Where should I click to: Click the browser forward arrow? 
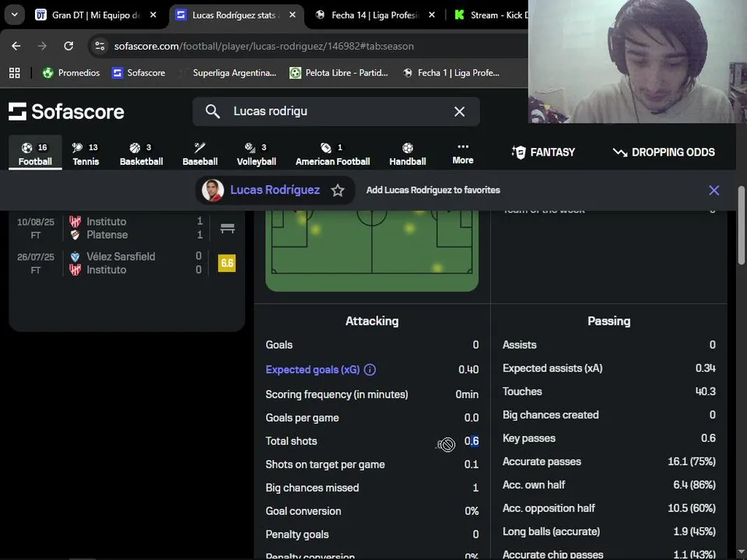(x=42, y=46)
